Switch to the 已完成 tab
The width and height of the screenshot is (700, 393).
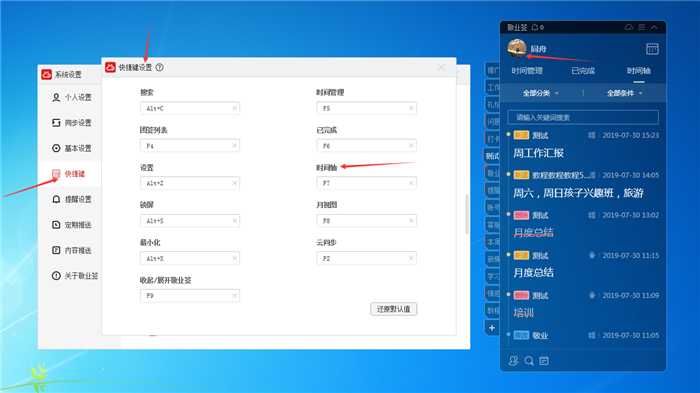pos(583,71)
